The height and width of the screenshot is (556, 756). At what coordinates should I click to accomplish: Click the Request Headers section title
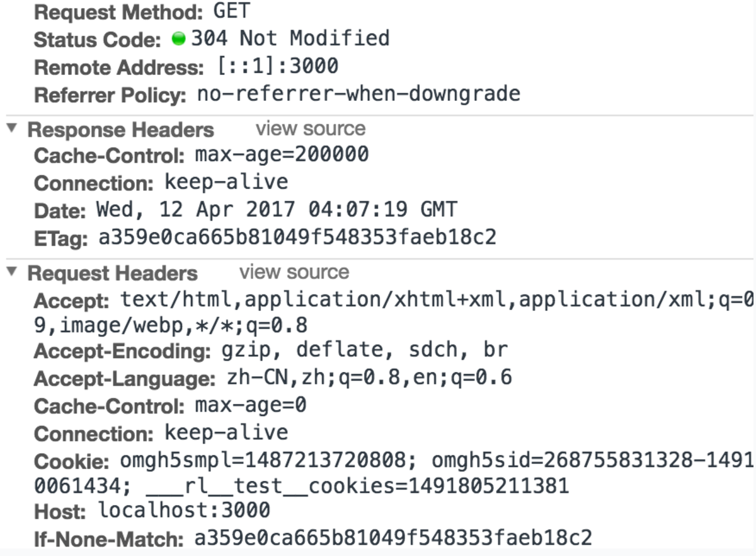click(112, 274)
